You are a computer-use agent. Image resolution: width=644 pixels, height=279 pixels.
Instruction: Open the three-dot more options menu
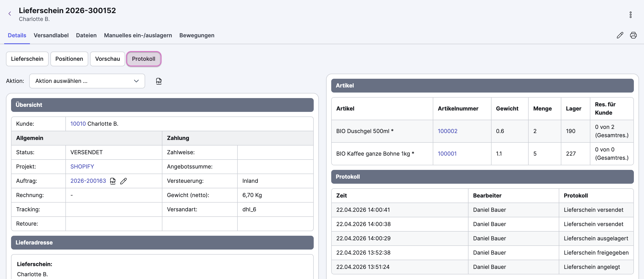(x=630, y=15)
